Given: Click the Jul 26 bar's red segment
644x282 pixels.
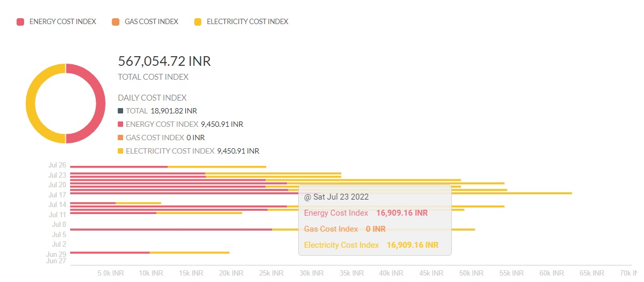Looking at the screenshot, I should [x=119, y=167].
